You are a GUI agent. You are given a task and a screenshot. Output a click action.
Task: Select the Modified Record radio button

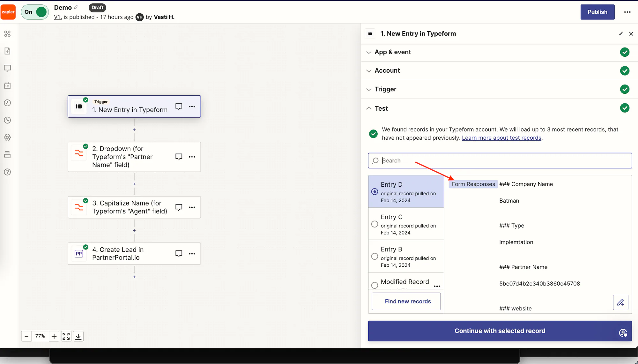375,285
